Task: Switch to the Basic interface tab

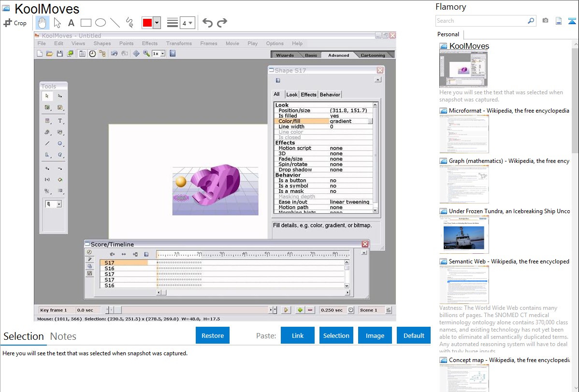Action: point(311,55)
